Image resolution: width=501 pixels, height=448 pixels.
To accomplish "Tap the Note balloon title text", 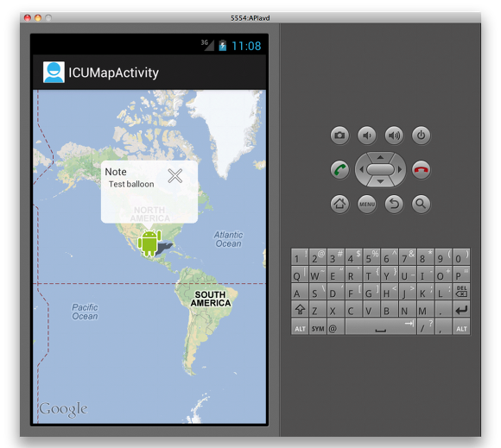I will tap(116, 172).
